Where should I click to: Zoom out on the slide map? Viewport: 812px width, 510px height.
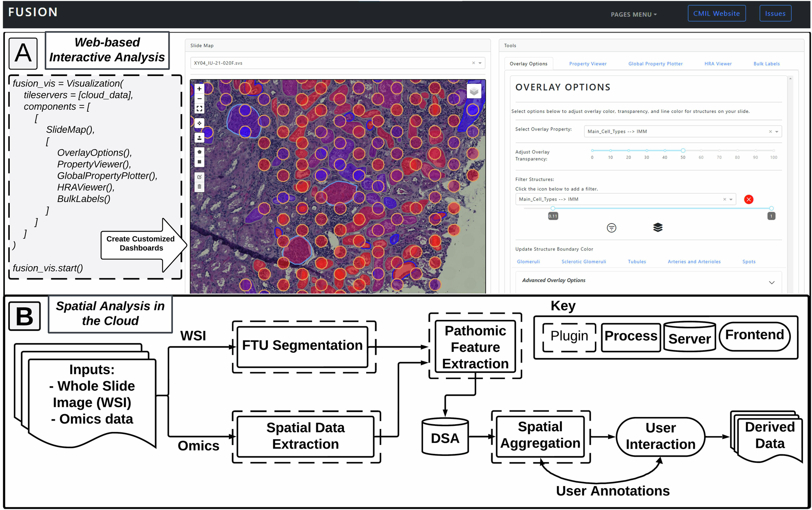pyautogui.click(x=199, y=99)
